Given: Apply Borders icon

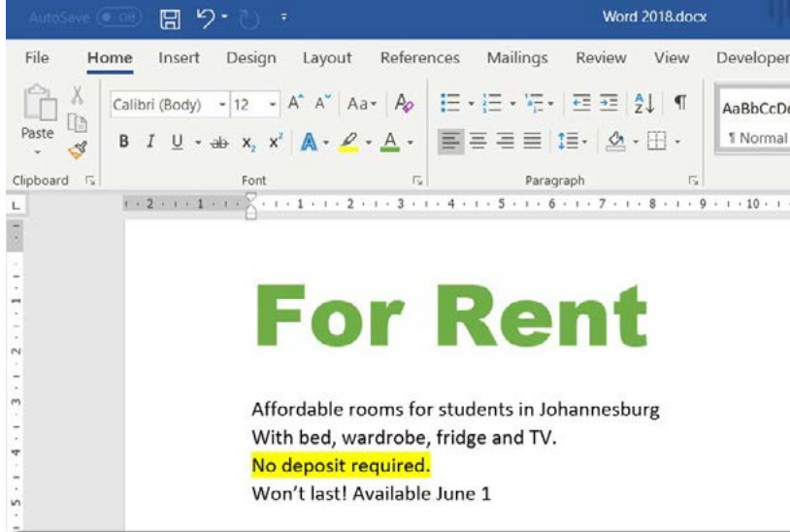Looking at the screenshot, I should (x=656, y=141).
